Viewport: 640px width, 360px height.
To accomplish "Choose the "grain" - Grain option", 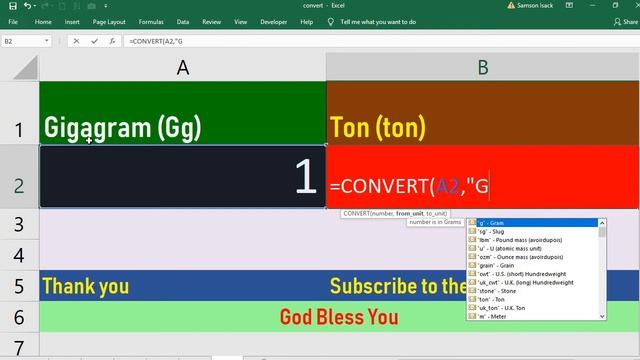I will 533,265.
